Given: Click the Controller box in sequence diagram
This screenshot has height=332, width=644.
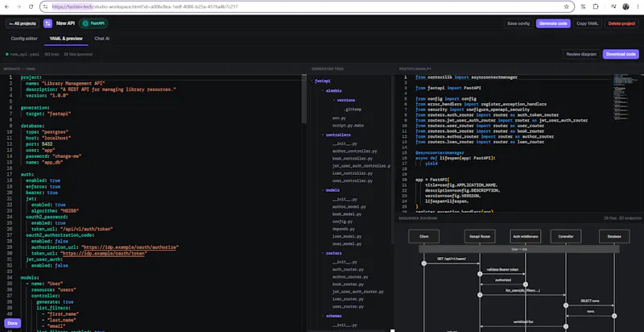Looking at the screenshot, I should click(x=566, y=236).
